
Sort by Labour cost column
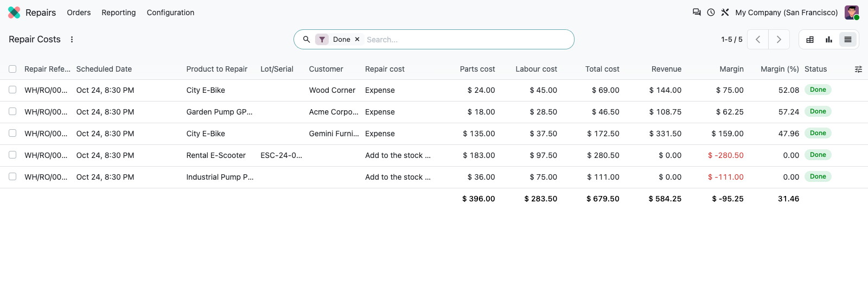click(x=536, y=69)
